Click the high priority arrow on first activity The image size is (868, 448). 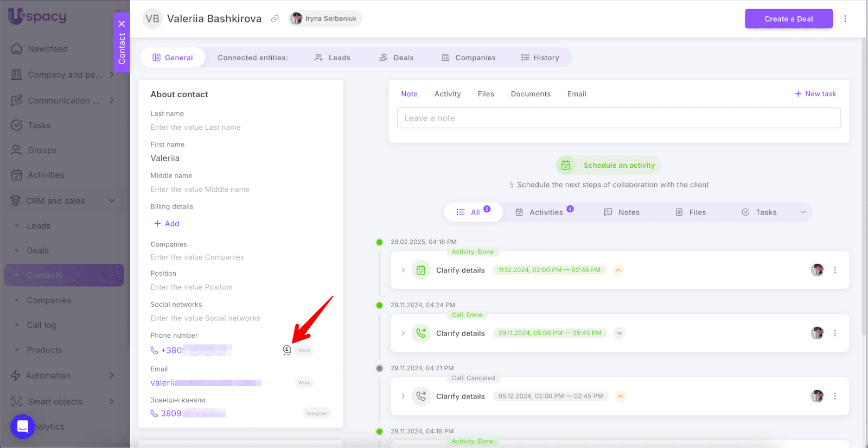618,270
